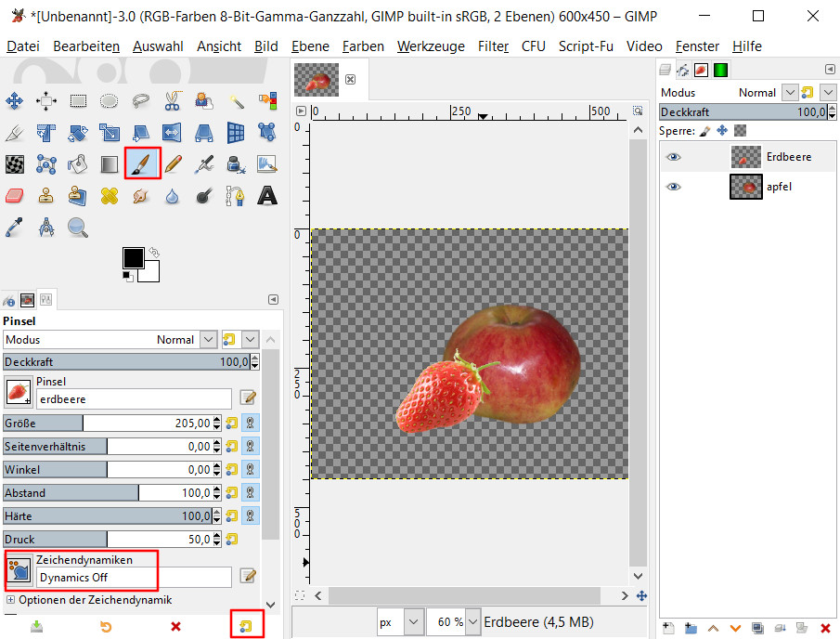Reset tool options to default values

click(246, 626)
